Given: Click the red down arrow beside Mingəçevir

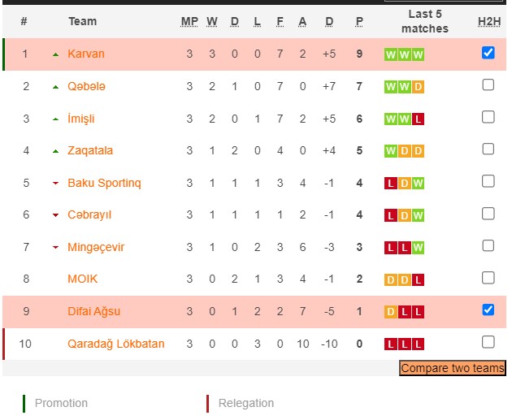Looking at the screenshot, I should [x=55, y=248].
